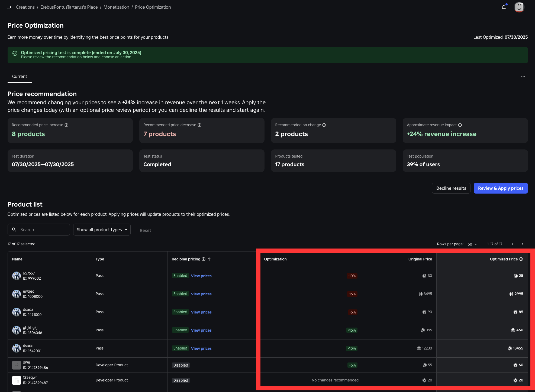535x392 pixels.
Task: Click the Review & Apply prices button
Action: [x=501, y=188]
